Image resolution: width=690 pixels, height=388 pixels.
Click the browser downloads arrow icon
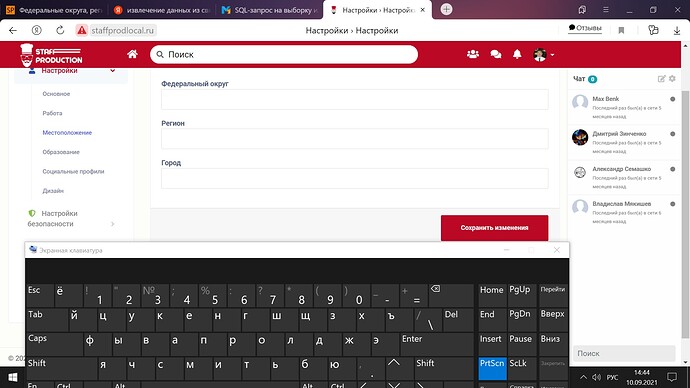point(677,30)
